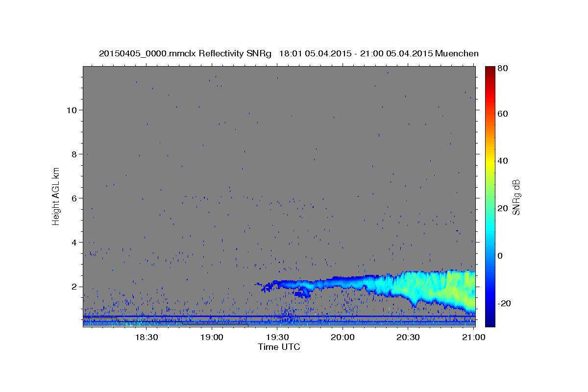Select the 21:00 time tick label
Viewport: 588px width, 392px height.
click(x=474, y=337)
